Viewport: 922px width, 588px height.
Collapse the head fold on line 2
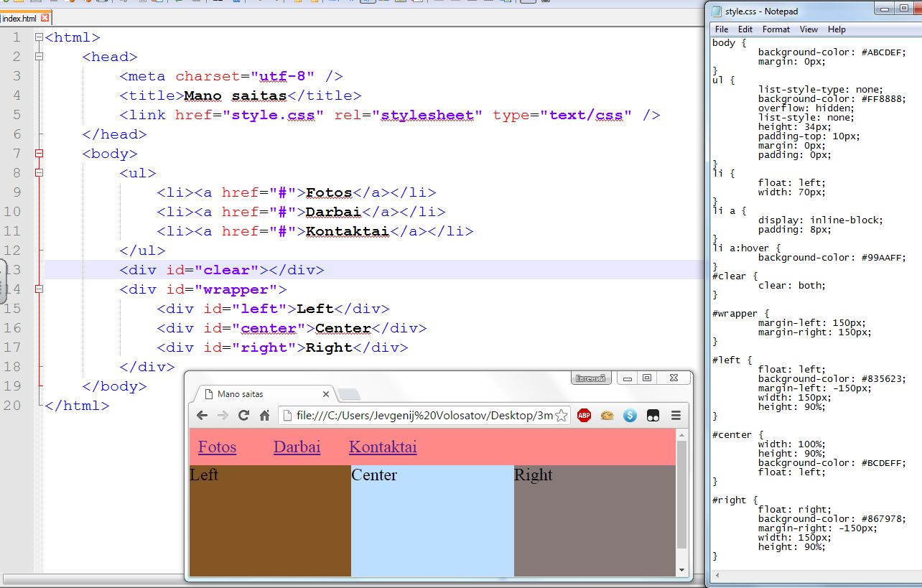click(39, 56)
